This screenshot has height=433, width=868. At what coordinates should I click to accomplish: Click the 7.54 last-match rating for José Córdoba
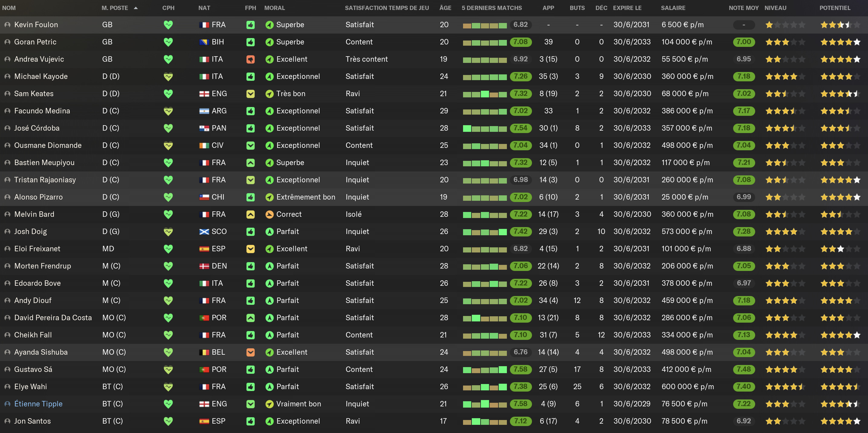coord(520,128)
